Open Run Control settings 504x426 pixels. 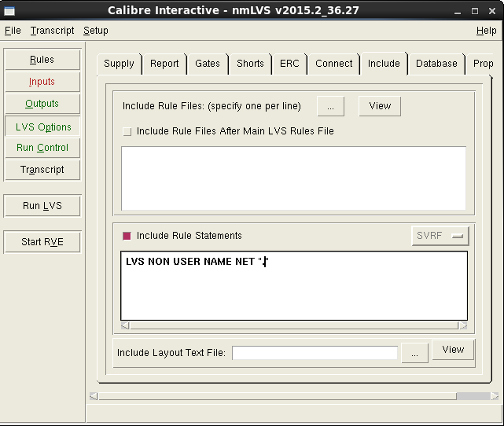pyautogui.click(x=42, y=148)
